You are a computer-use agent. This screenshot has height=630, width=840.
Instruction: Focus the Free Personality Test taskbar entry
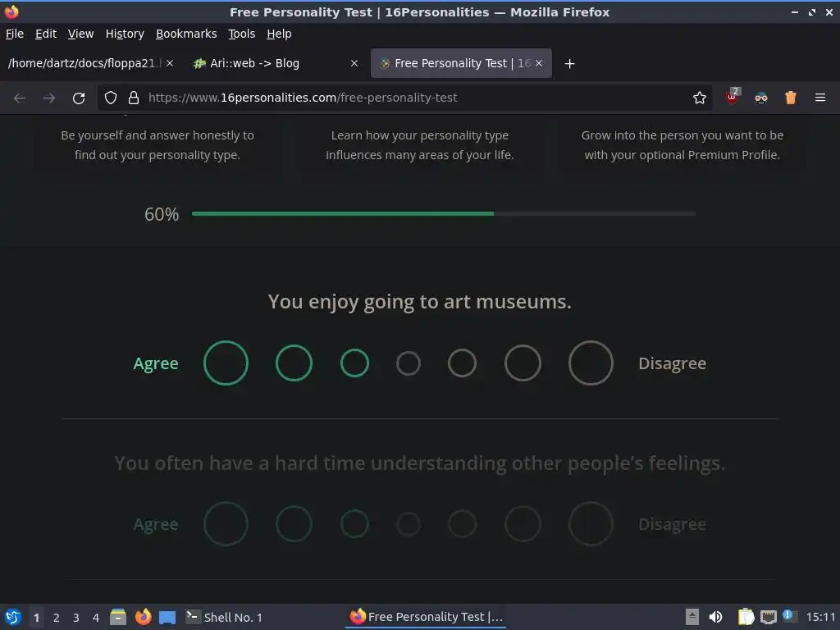pyautogui.click(x=426, y=617)
